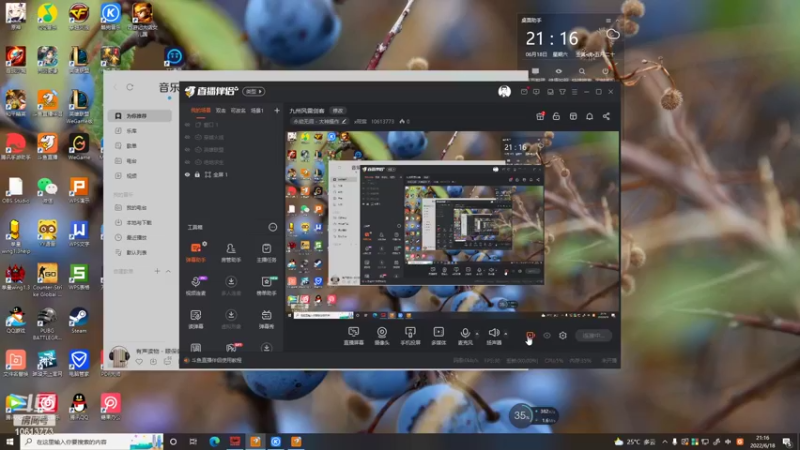Open the WeChat desktop shortcut
The height and width of the screenshot is (450, 800).
click(x=47, y=190)
